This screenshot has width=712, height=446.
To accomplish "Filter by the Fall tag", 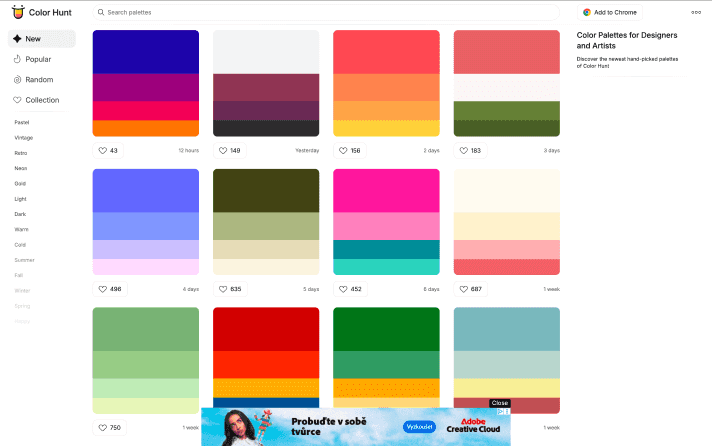I will tap(19, 275).
